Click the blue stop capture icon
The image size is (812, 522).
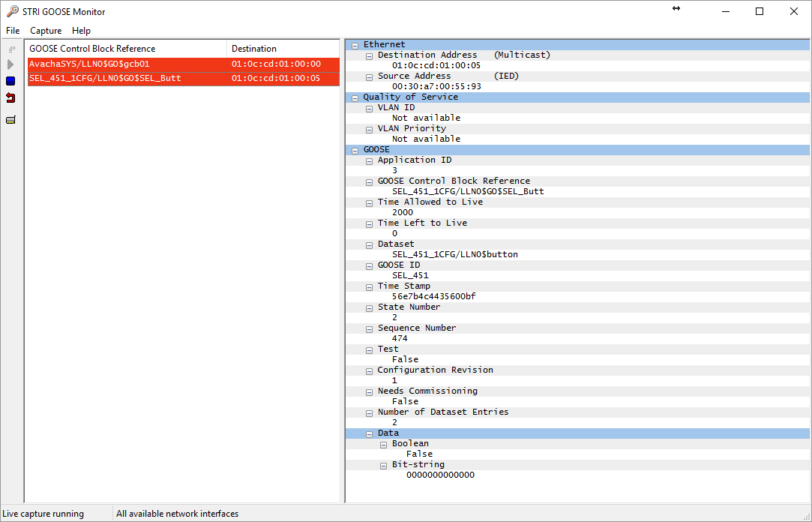(10, 81)
